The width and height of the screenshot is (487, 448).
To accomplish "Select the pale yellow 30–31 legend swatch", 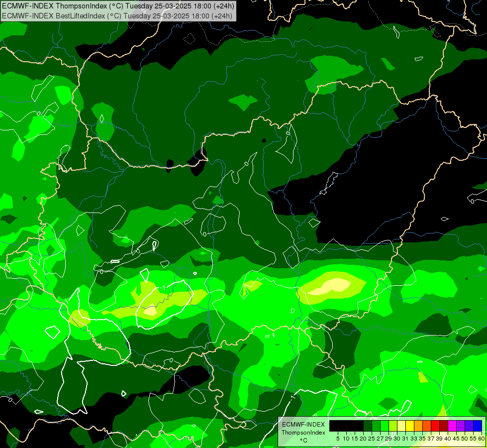I will coord(401,426).
